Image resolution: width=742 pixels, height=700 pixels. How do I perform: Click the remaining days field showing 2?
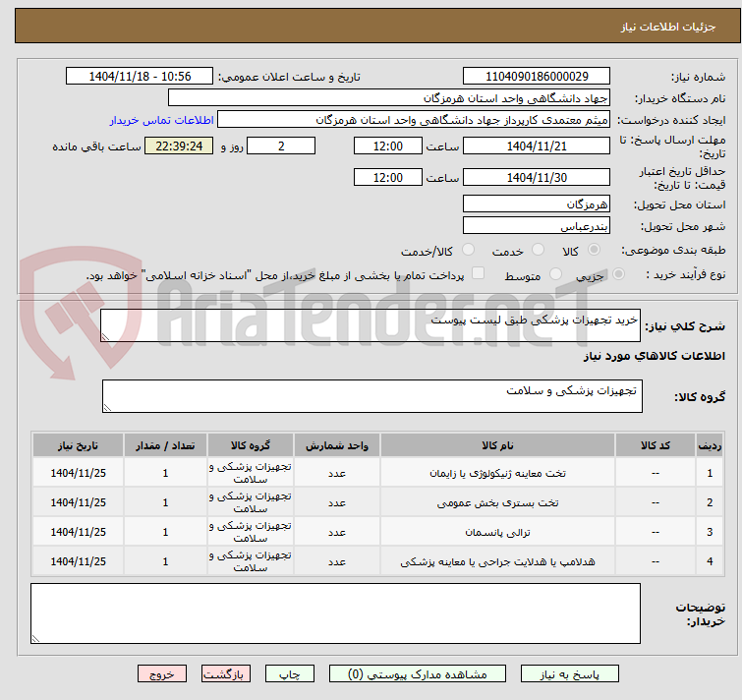pyautogui.click(x=281, y=146)
